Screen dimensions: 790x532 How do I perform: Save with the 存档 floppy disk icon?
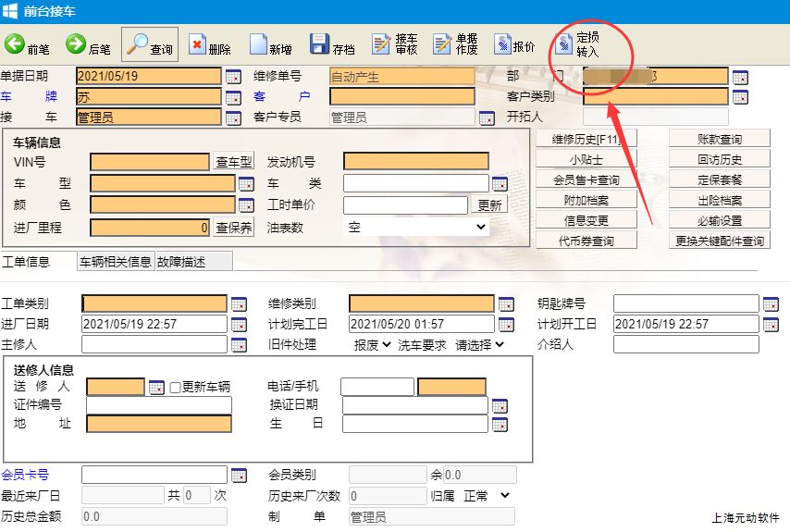(320, 44)
